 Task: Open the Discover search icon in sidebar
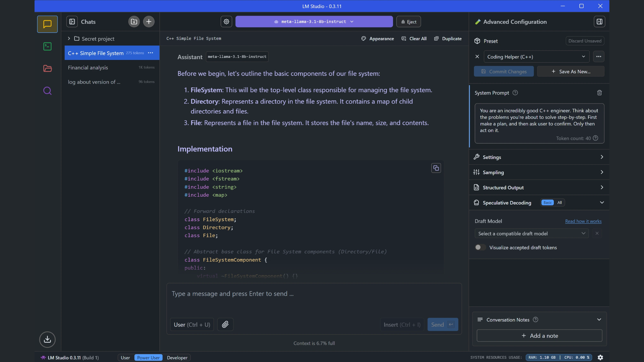pyautogui.click(x=47, y=91)
